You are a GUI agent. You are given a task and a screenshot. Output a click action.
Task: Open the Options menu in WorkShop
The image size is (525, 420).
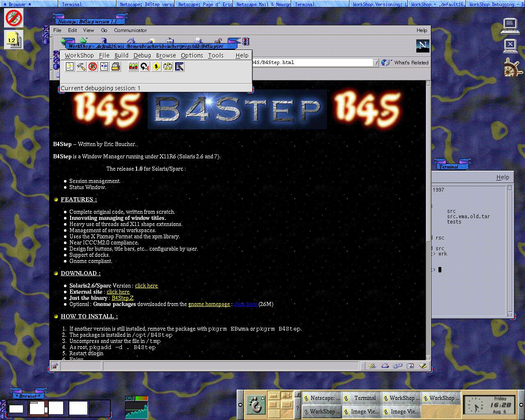click(192, 55)
